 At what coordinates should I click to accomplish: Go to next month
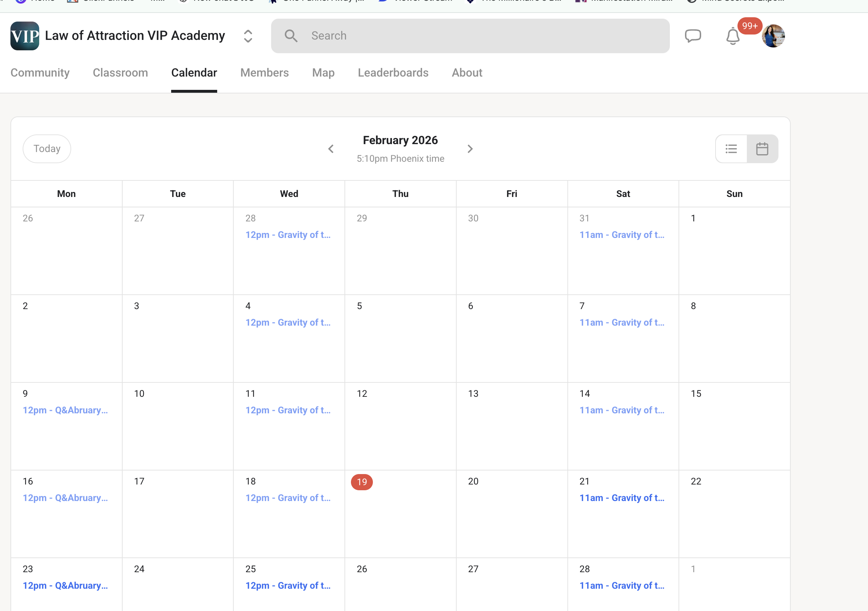pyautogui.click(x=470, y=149)
